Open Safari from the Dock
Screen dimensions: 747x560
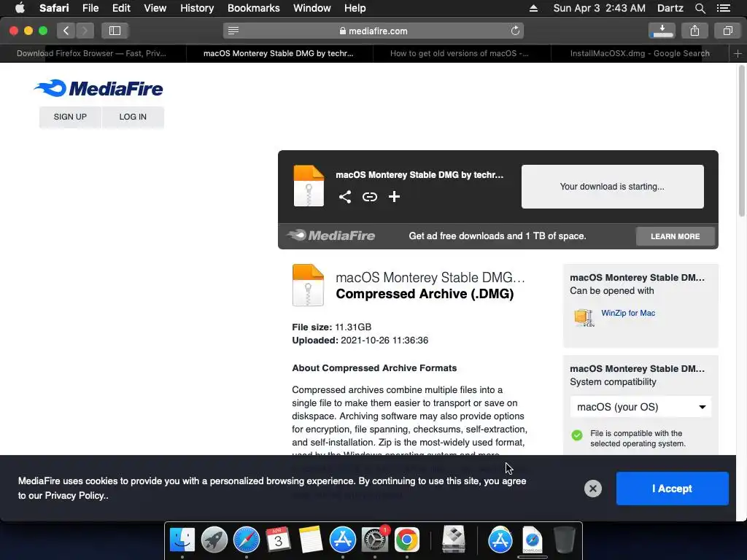point(247,540)
